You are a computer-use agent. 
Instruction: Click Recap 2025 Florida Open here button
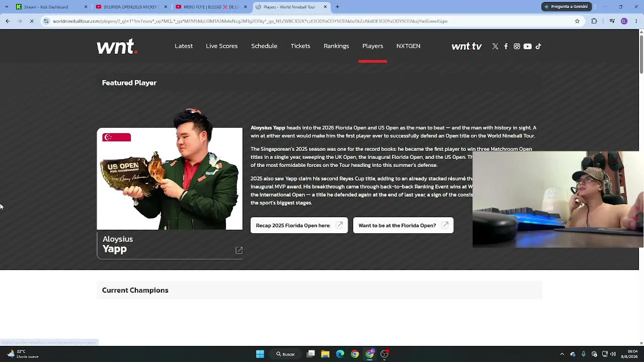[299, 225]
